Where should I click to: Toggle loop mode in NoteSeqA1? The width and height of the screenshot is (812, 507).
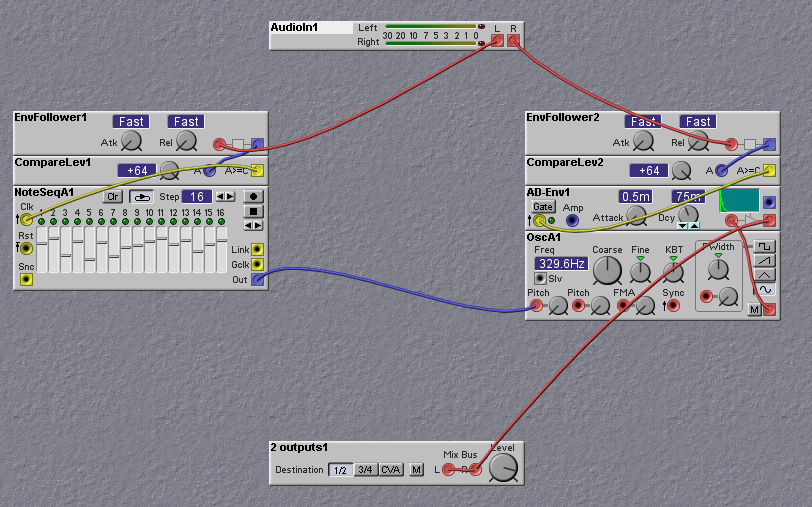pos(142,197)
